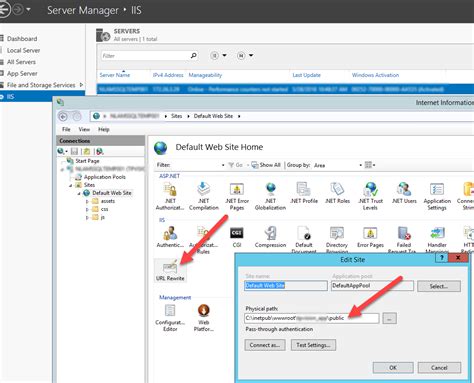Click the Test Settings button
This screenshot has height=383, width=474.
(x=313, y=345)
